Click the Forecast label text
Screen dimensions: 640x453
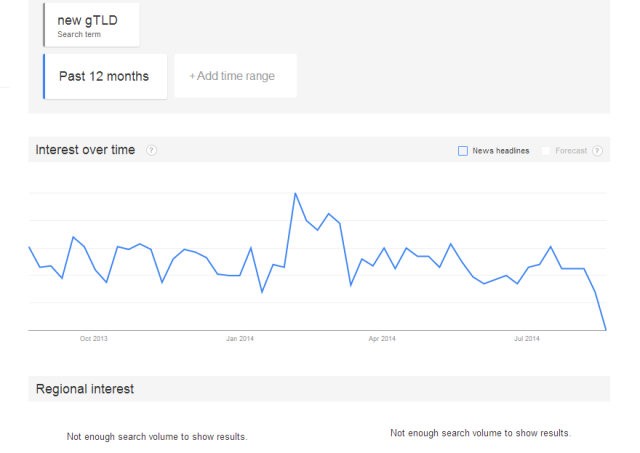[571, 151]
